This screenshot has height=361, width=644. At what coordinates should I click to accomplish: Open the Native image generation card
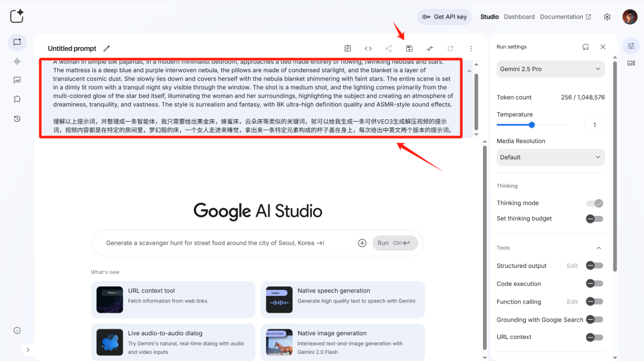tap(342, 342)
